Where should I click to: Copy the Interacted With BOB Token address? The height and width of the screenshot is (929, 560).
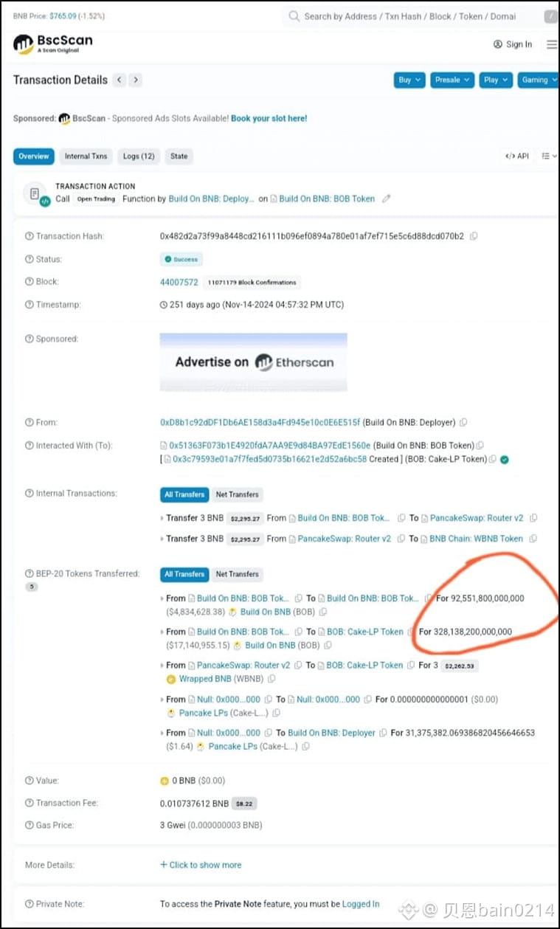pyautogui.click(x=480, y=446)
